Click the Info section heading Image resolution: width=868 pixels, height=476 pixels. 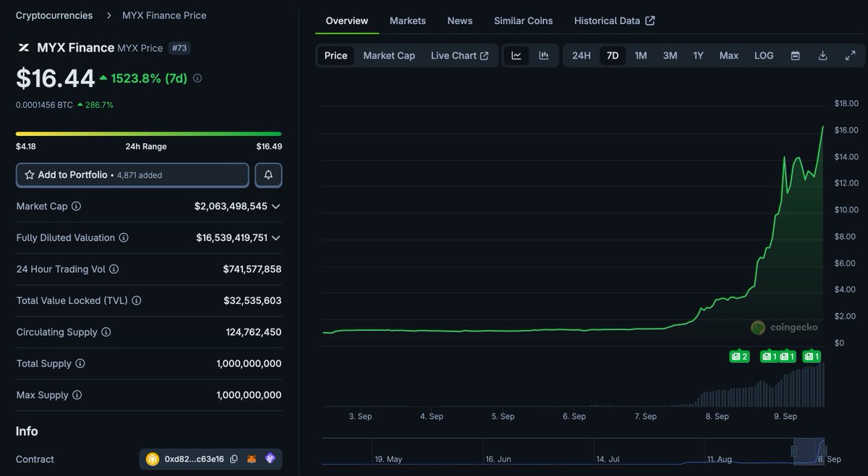pos(27,431)
